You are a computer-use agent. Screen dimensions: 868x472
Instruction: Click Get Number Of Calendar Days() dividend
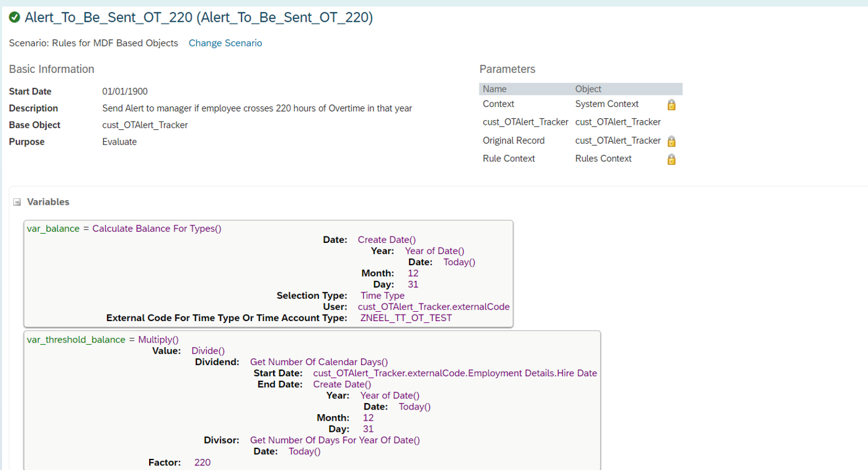[x=318, y=362]
